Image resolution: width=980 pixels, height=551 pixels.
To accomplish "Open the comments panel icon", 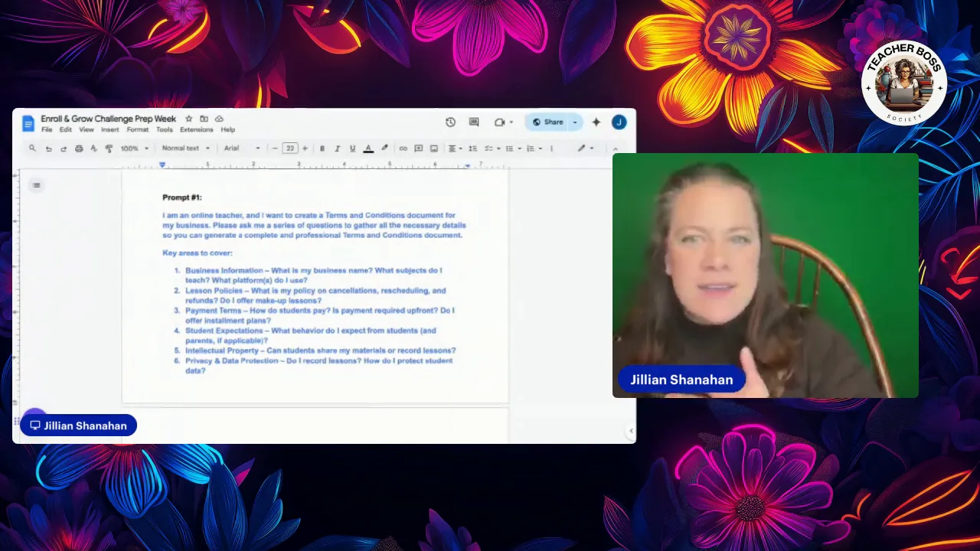I will (474, 122).
